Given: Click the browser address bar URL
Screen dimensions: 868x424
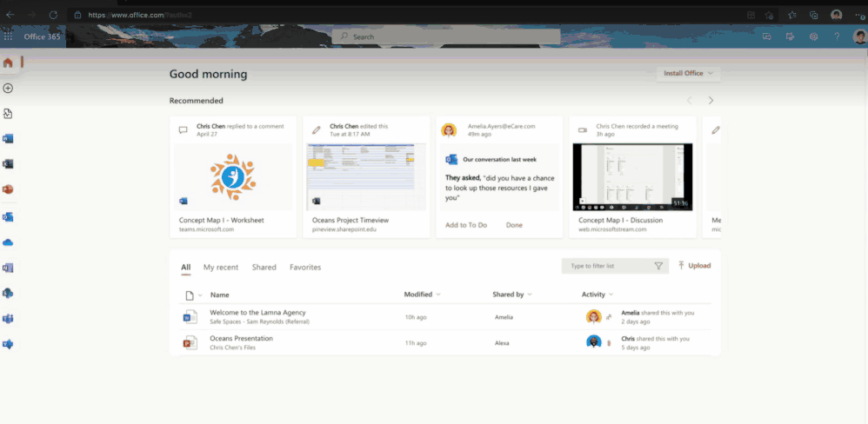Looking at the screenshot, I should click(x=140, y=15).
